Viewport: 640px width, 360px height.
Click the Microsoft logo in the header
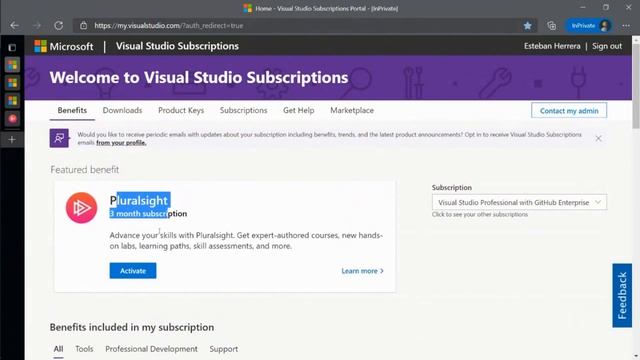tap(64, 46)
